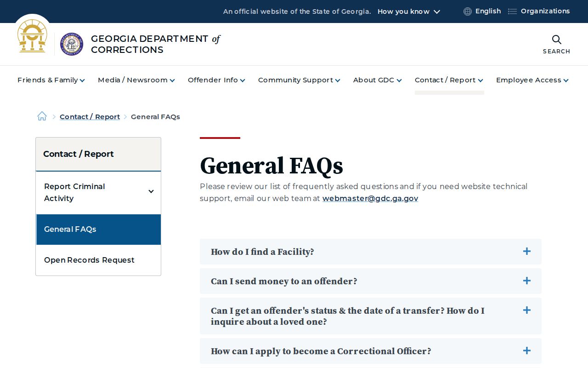Open Employee Access menu
Image resolution: width=588 pixels, height=368 pixels.
[532, 80]
